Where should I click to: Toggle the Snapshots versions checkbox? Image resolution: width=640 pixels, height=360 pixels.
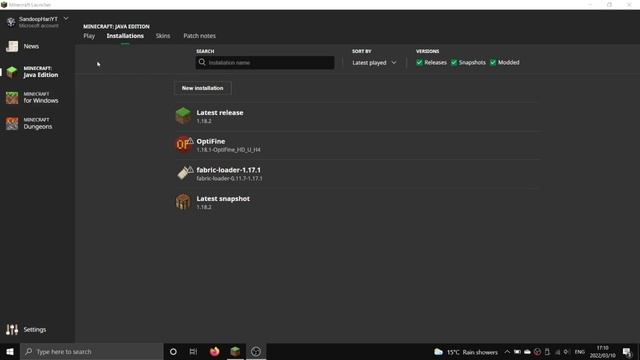point(454,62)
